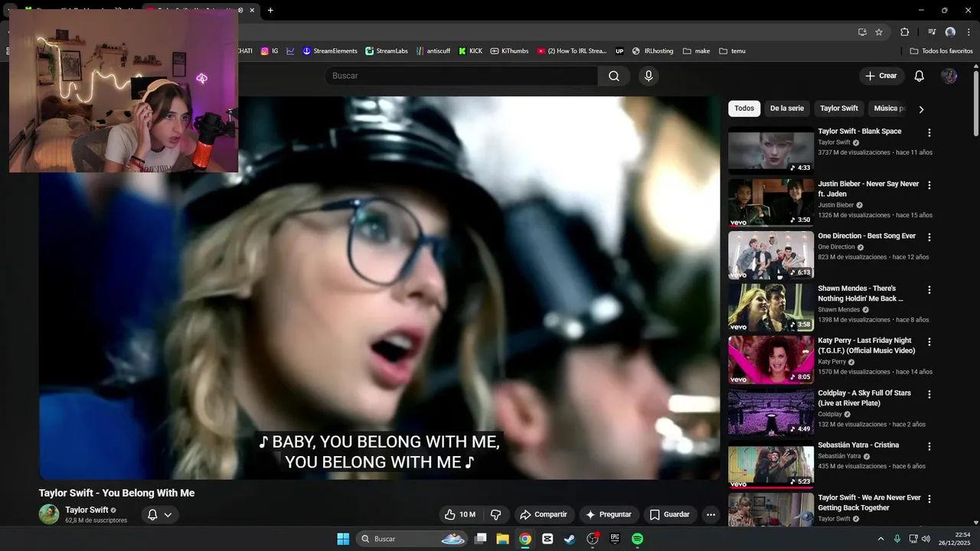Open Steam from the taskbar
This screenshot has width=980, height=551.
click(570, 539)
